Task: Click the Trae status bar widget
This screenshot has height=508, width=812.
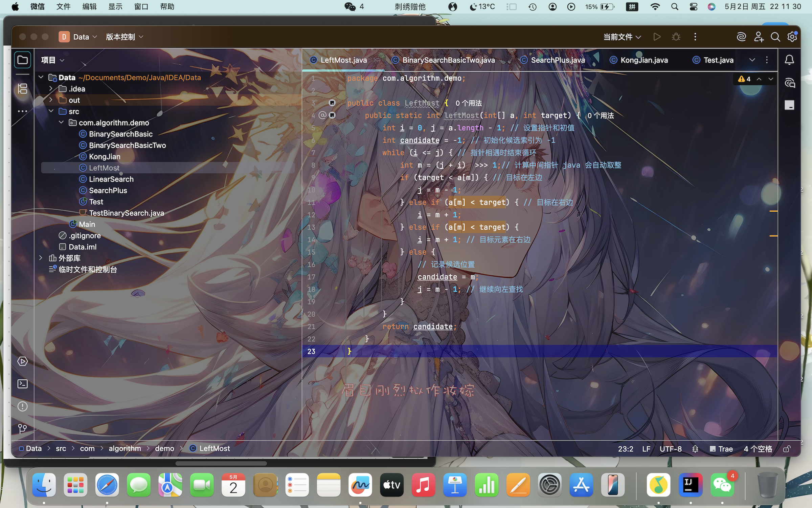Action: point(721,449)
